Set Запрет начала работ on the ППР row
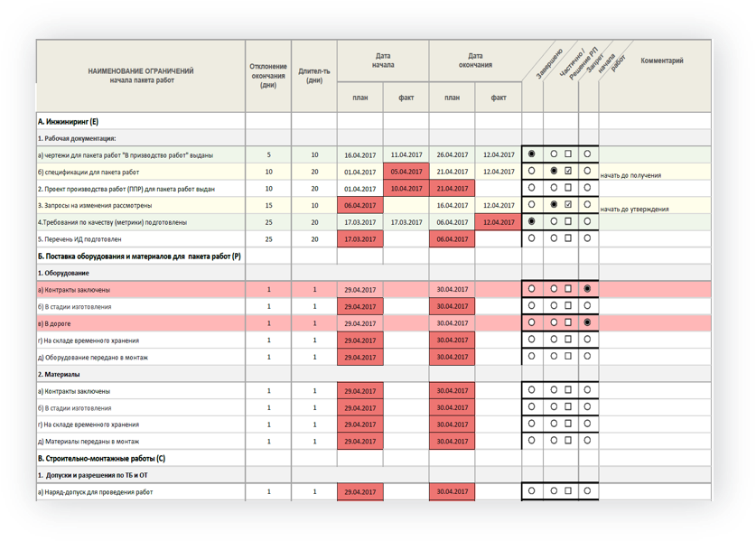756x541 pixels. pos(587,188)
